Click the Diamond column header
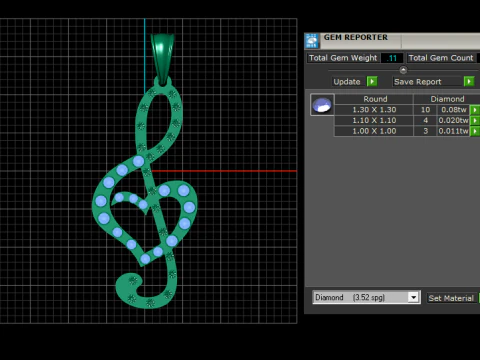480x360 pixels. coord(447,99)
